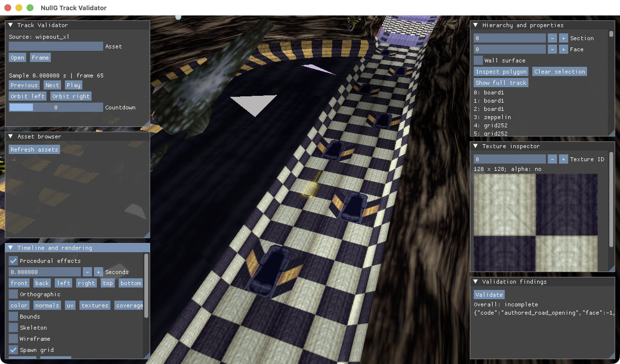Increment the Face value with plus

pyautogui.click(x=563, y=49)
